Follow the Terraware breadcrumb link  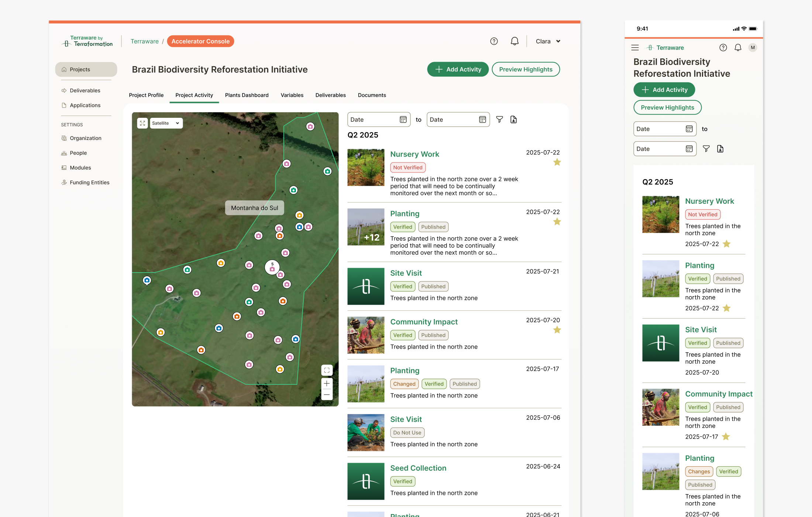coord(145,41)
